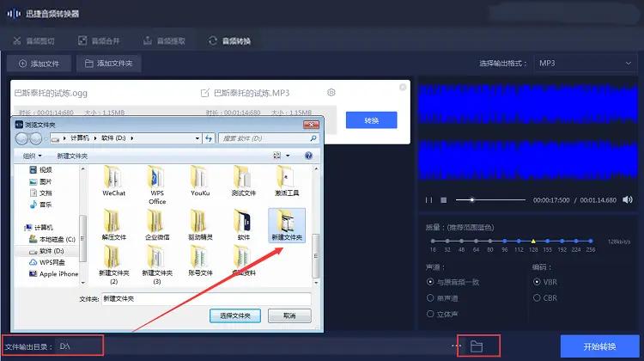Select the YouKu folder

click(200, 180)
